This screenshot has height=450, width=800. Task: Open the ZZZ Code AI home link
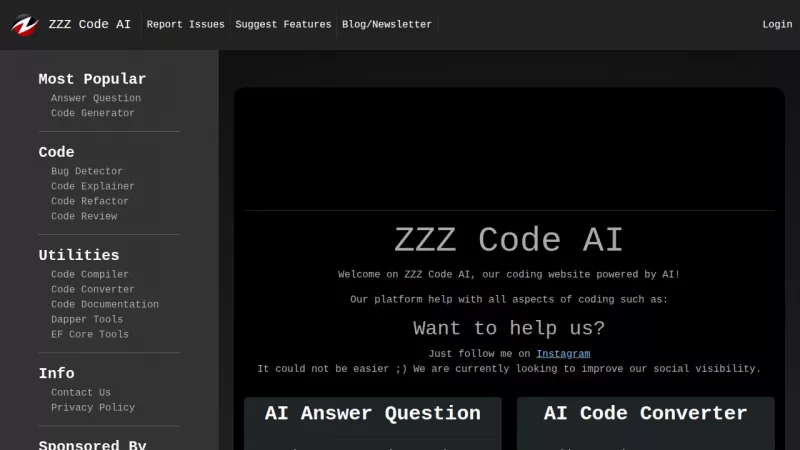tap(89, 24)
